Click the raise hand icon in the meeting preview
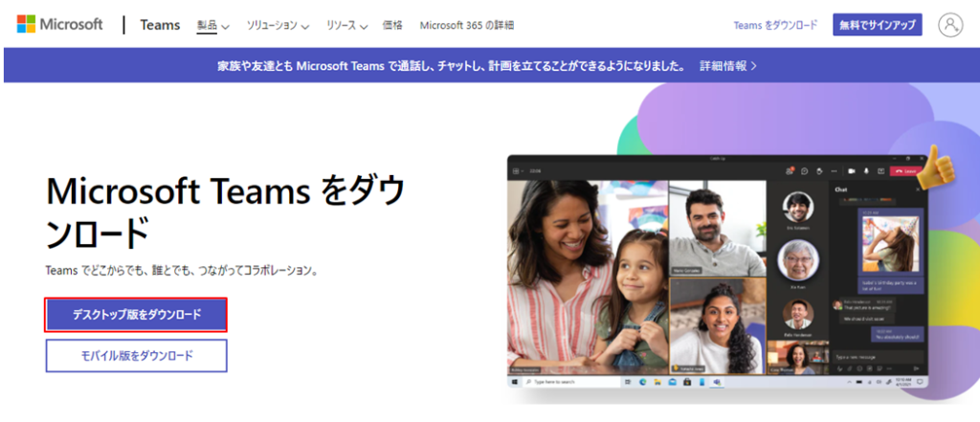The width and height of the screenshot is (980, 422). pos(819,171)
